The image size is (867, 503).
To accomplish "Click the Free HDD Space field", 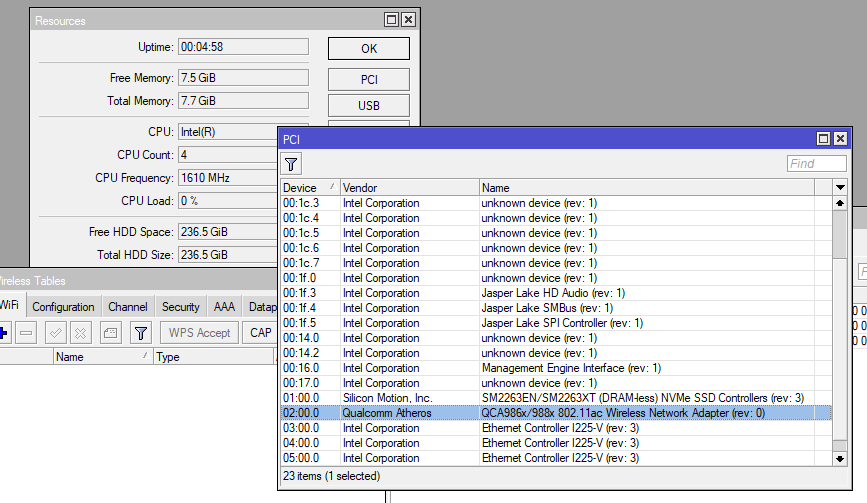I will [x=228, y=232].
